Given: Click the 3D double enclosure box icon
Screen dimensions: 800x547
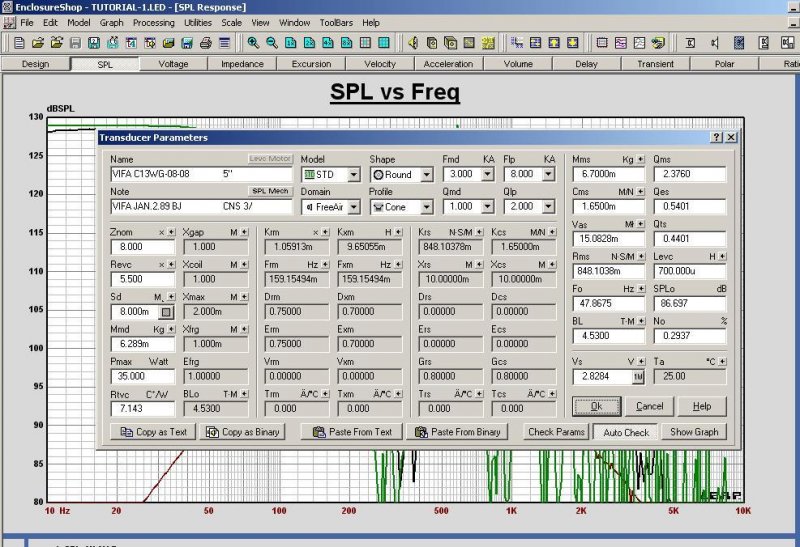Looking at the screenshot, I should click(451, 43).
